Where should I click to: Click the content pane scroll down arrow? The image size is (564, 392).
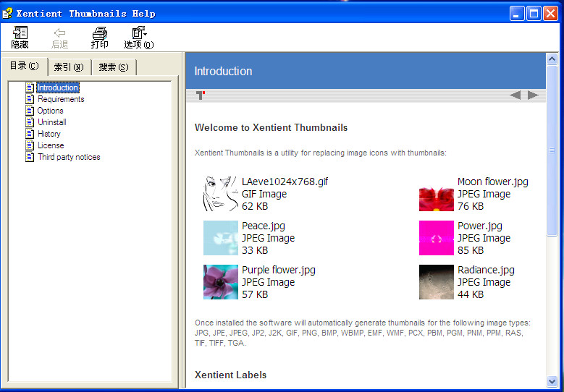pyautogui.click(x=552, y=380)
